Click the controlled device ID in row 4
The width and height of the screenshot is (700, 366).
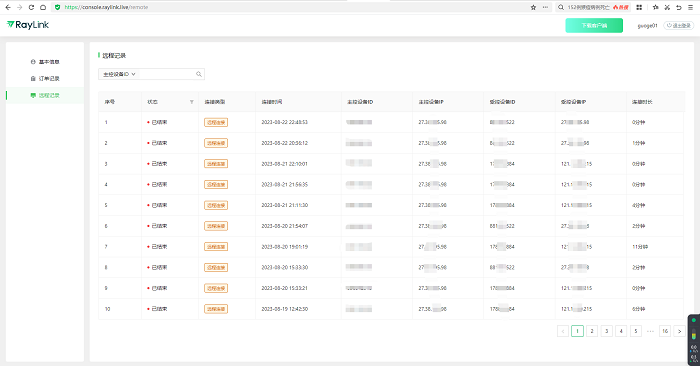point(502,184)
